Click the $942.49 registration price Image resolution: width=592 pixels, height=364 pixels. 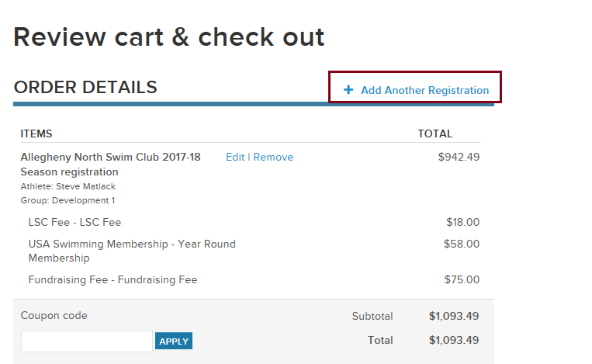(x=459, y=158)
